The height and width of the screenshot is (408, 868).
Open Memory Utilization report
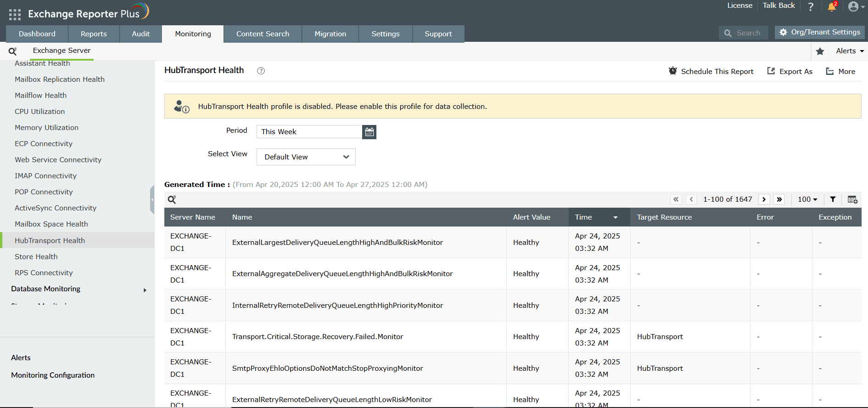click(x=46, y=128)
